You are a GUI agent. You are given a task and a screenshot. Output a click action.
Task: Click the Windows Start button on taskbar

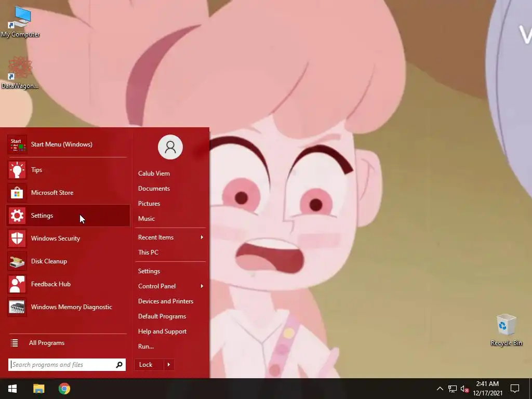(12, 389)
